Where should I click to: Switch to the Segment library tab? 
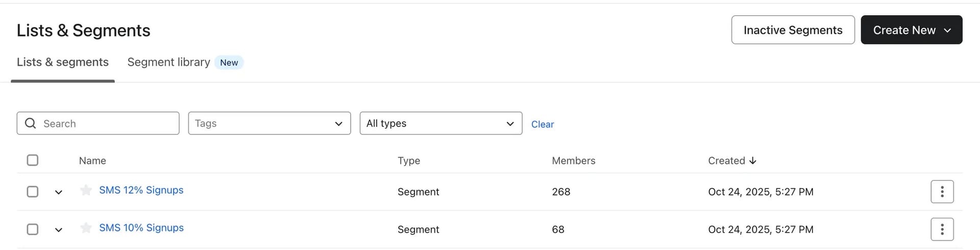coord(169,62)
